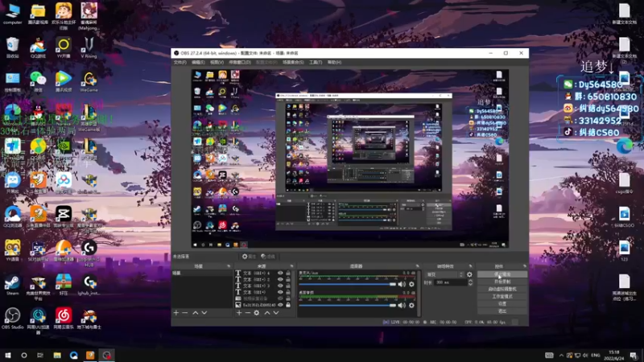
Task: Click the mixer vertical scrollbar
Action: click(419, 294)
